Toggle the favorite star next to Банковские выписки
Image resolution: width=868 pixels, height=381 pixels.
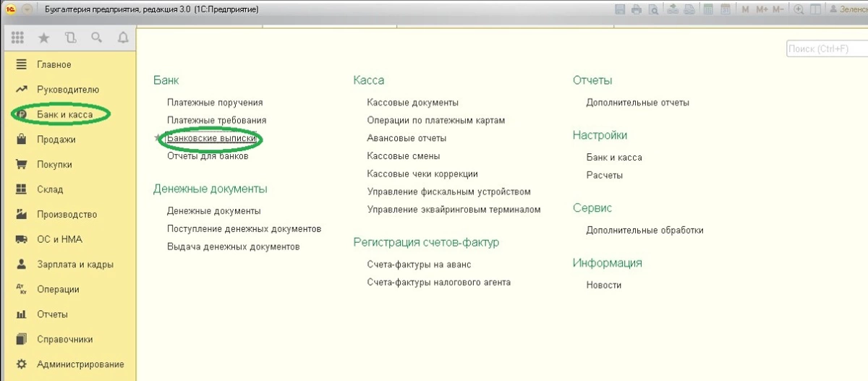(159, 137)
